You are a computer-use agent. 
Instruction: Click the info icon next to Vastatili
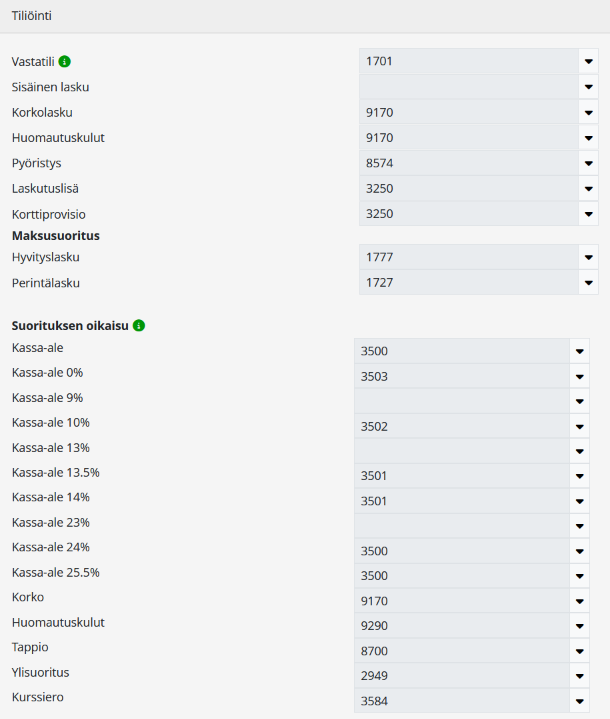coord(65,62)
